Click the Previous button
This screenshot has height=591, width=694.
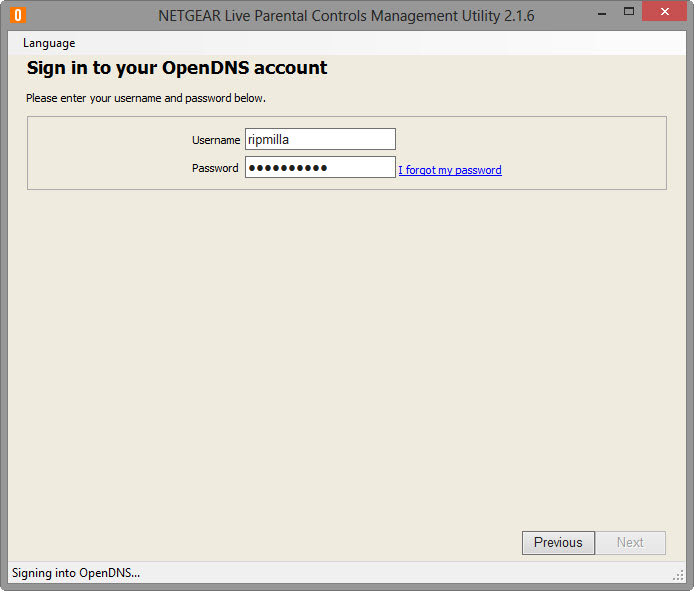coord(558,543)
